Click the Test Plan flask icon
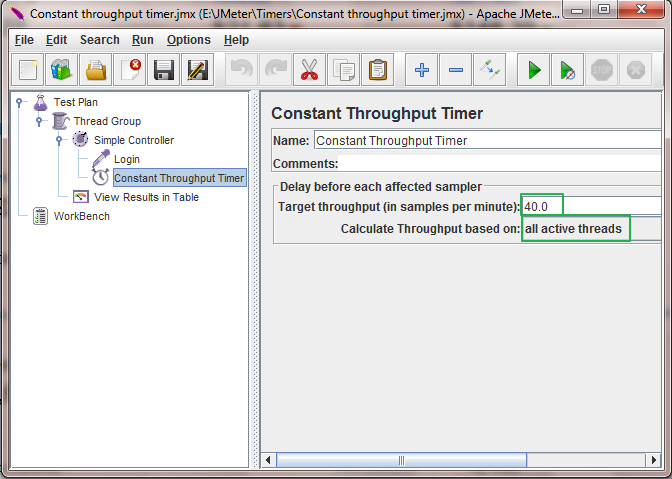 click(x=40, y=102)
